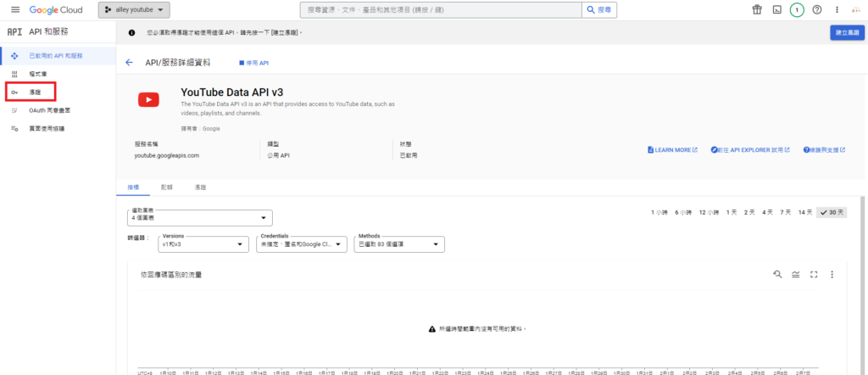Click the back arrow beside API/服務詳細資料
The height and width of the screenshot is (375, 868).
tap(129, 63)
